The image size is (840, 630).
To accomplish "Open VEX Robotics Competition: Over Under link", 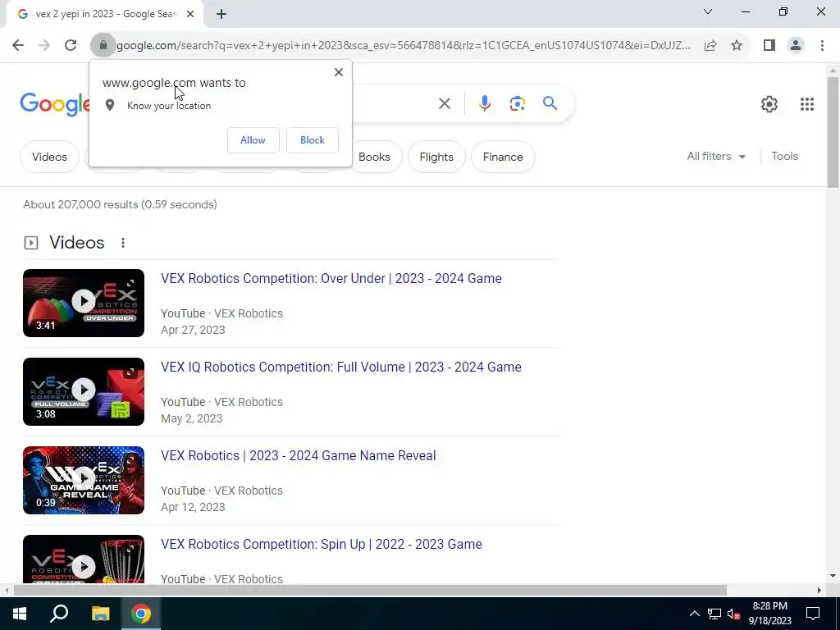I will click(x=331, y=279).
